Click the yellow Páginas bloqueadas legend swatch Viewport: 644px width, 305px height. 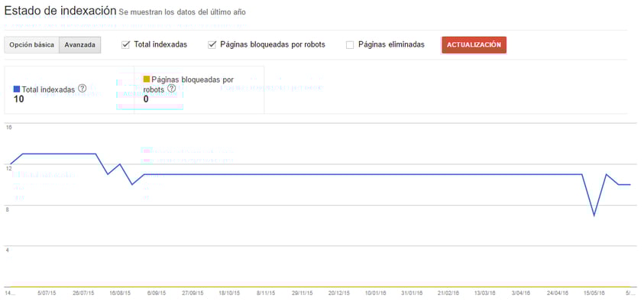[x=146, y=79]
